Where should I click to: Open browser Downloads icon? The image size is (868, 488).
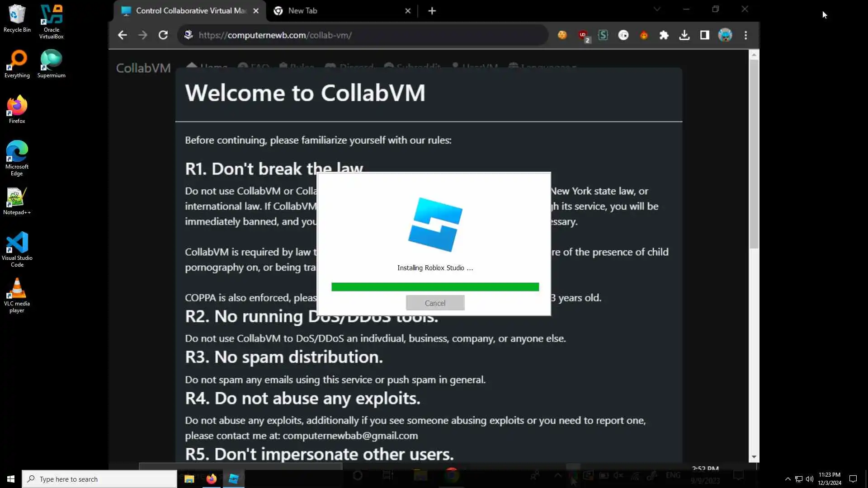pos(684,35)
